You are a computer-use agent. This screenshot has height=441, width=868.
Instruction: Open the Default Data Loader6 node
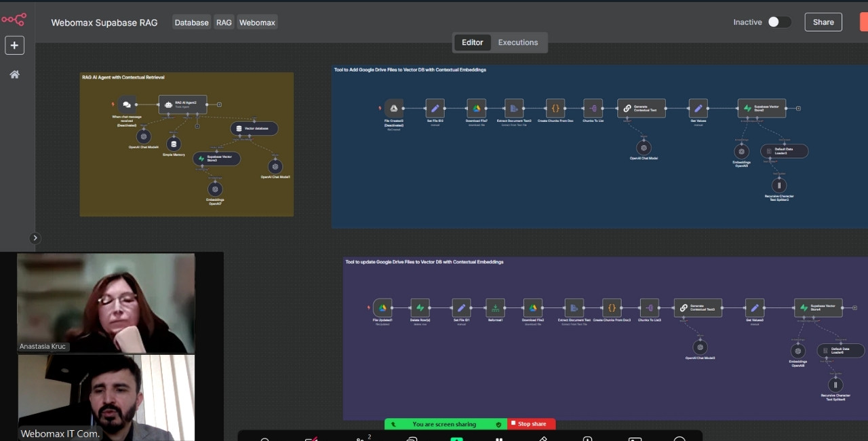click(x=841, y=351)
